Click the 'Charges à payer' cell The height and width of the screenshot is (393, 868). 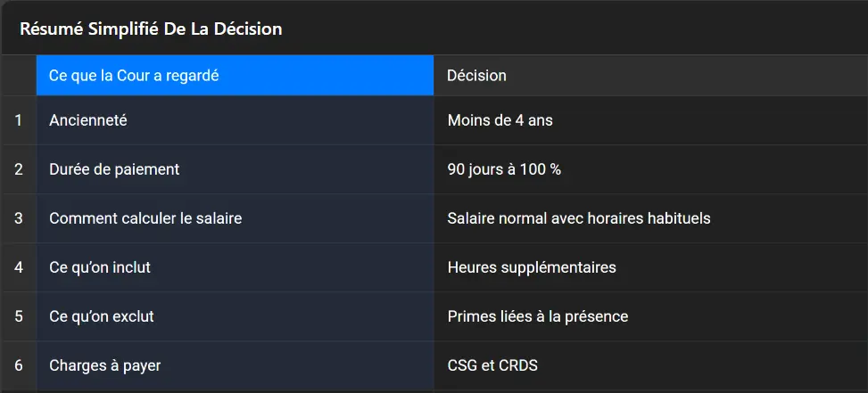(235, 365)
